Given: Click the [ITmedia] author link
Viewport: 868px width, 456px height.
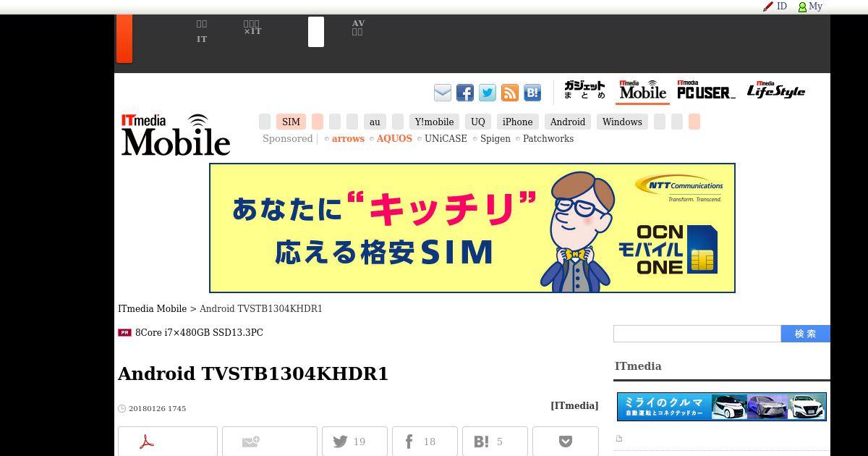Looking at the screenshot, I should (574, 406).
